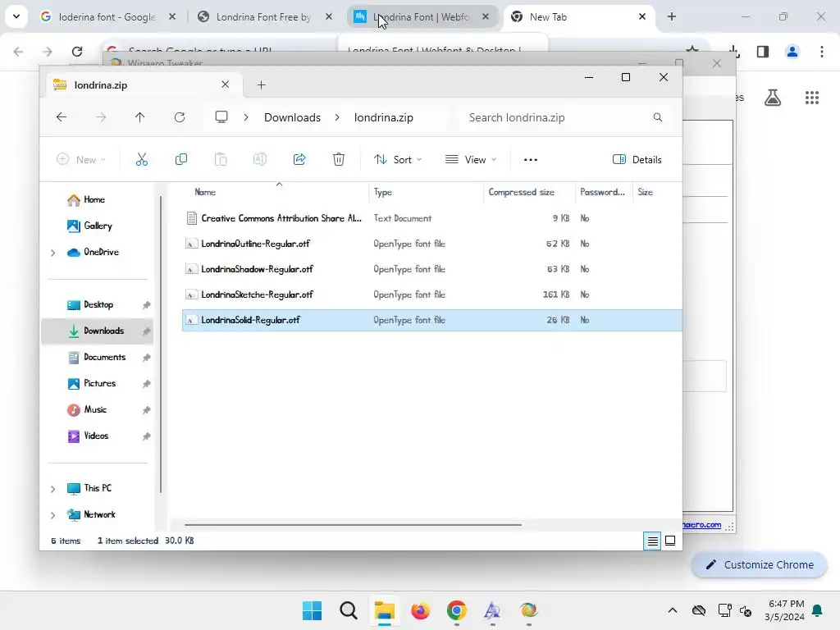Open Chrome tab search dropdown arrow

tap(16, 16)
